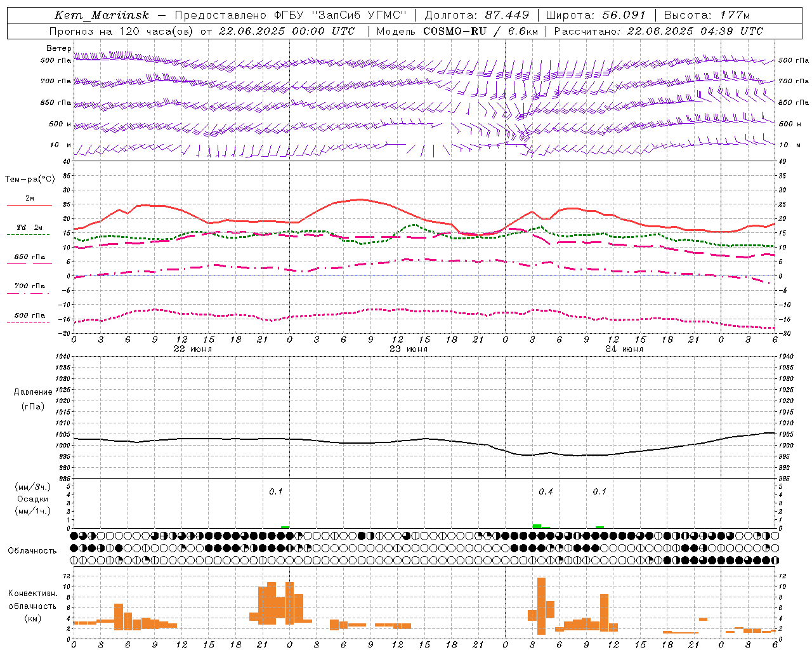Click the (км) unit label of convective panel
Viewport: 812px width, 650px height.
coord(33,618)
